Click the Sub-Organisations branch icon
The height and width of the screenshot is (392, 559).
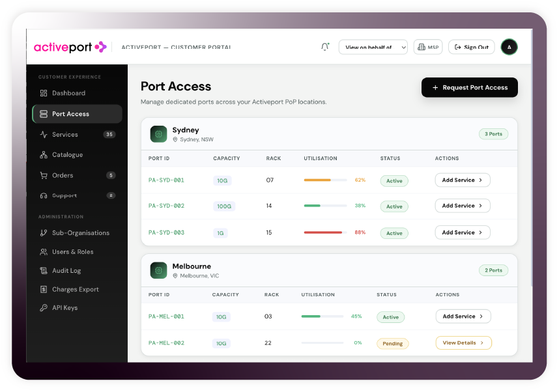[44, 232]
